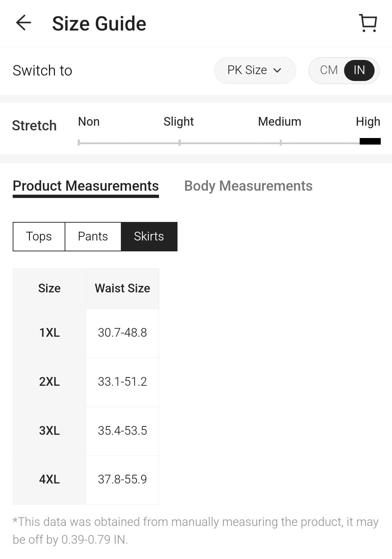Click the Slight stretch label
Image resolution: width=392 pixels, height=559 pixels.
click(x=179, y=122)
